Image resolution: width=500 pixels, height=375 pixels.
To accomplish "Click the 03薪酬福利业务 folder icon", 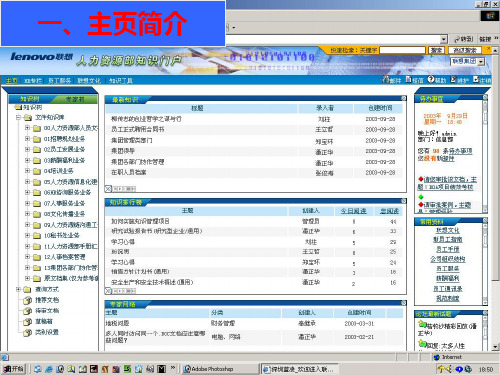I will pos(37,160).
